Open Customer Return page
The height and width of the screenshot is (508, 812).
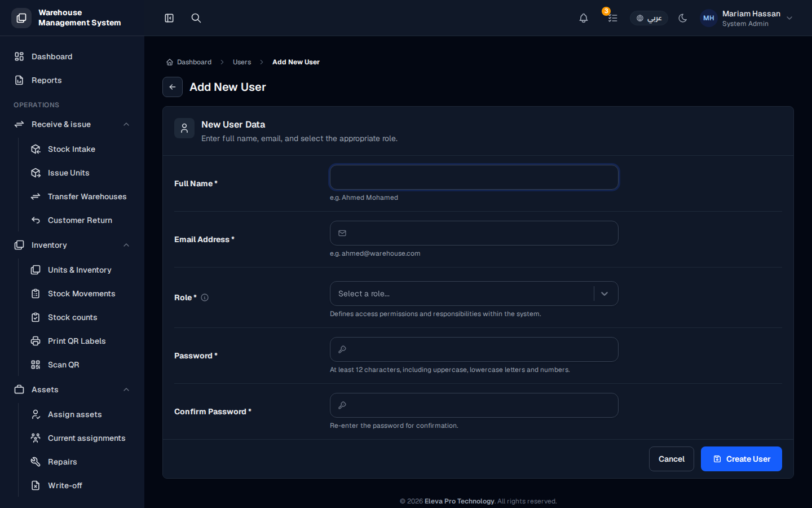coord(81,220)
